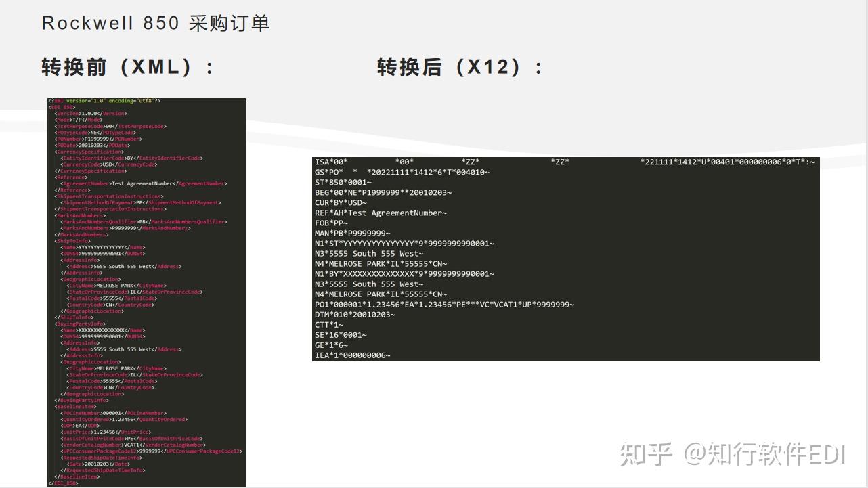Select the <BaselineItem> opening tag in XML
The image size is (868, 488).
[x=75, y=407]
